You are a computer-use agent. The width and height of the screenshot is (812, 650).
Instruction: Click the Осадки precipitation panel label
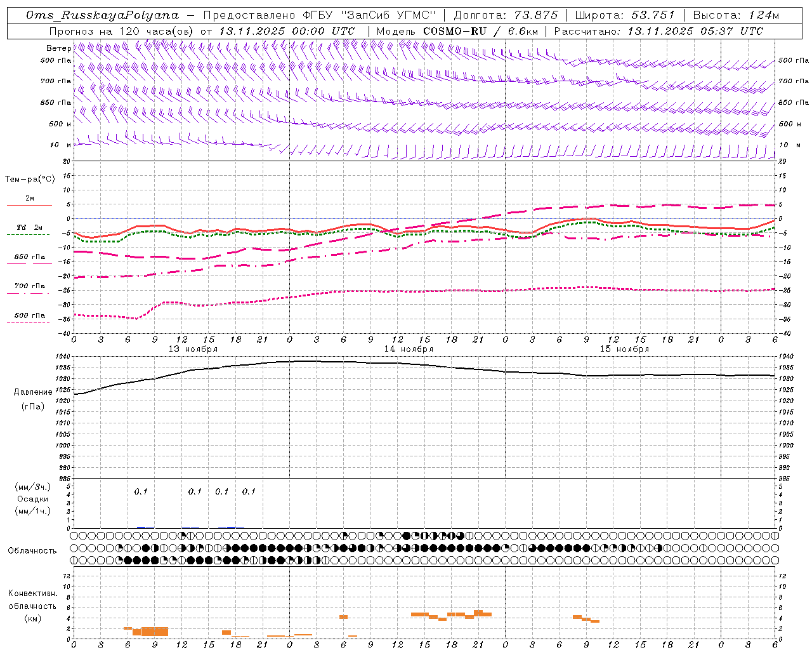coord(33,499)
